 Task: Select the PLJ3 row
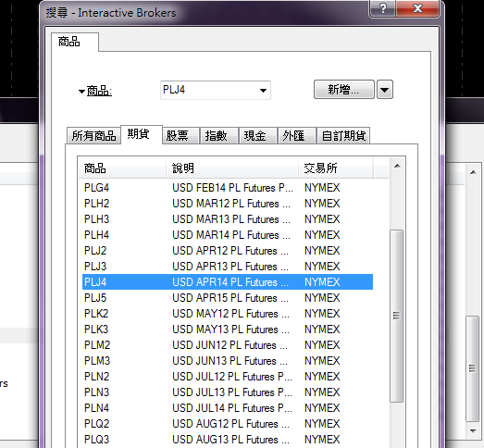(228, 267)
